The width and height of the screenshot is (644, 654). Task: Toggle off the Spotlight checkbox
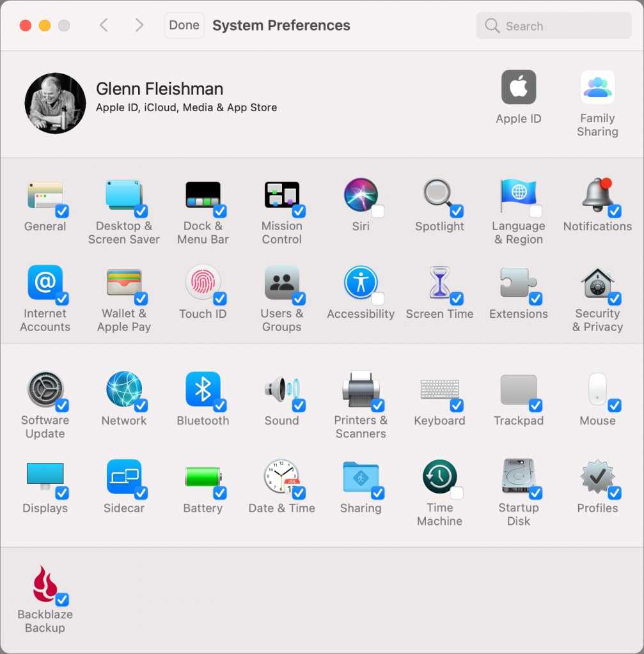click(457, 211)
